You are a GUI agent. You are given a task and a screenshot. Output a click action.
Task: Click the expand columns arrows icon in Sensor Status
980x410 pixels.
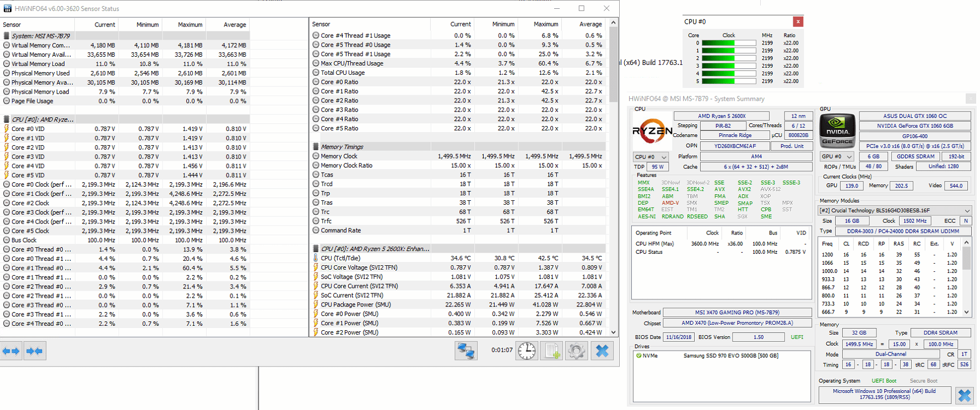click(11, 351)
